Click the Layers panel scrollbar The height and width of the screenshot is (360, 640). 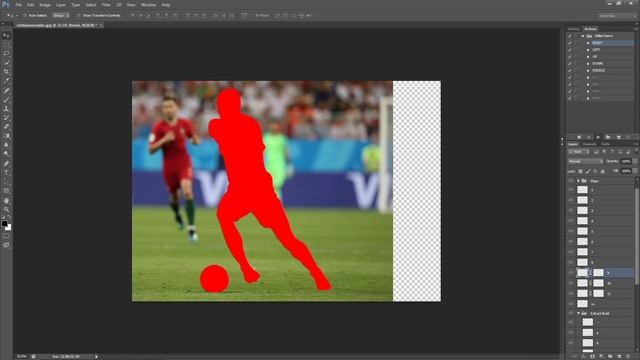tap(637, 237)
